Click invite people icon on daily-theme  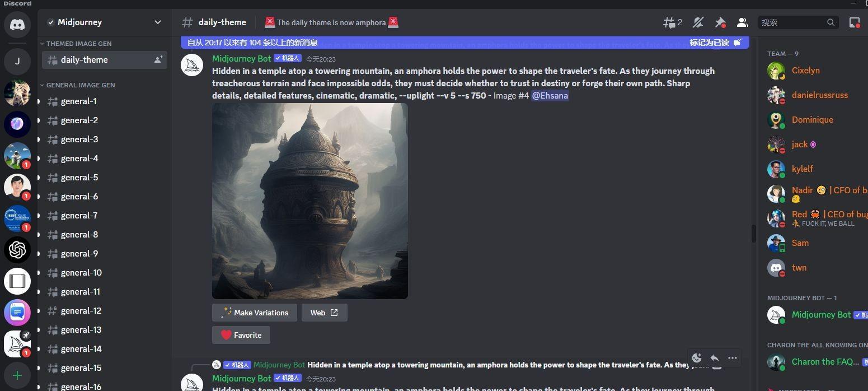coord(158,59)
